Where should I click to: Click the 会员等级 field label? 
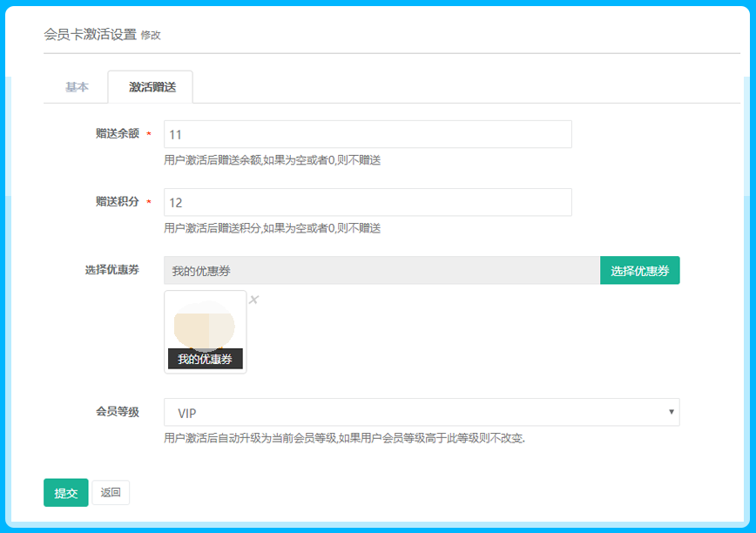coord(118,412)
